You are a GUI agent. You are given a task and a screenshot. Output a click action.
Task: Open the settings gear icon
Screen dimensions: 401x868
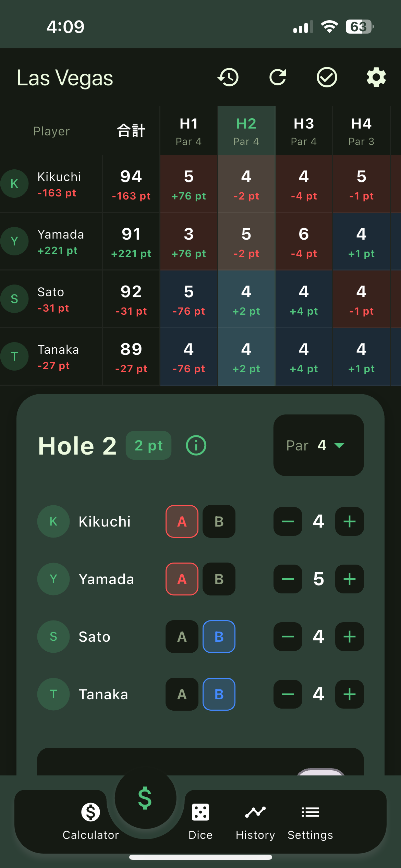click(x=376, y=77)
